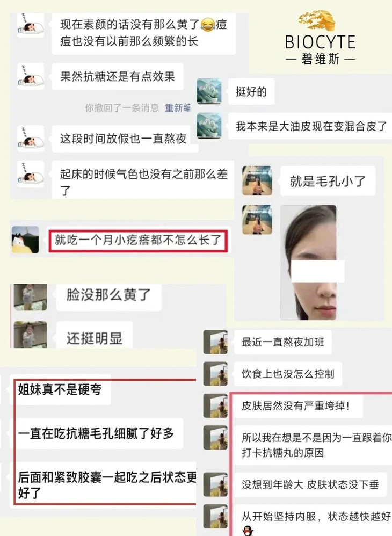Screen dimensions: 392x536
Task: Tap the cat avatar beside 就吃一个月小疙瘩 message
Action: [25, 240]
